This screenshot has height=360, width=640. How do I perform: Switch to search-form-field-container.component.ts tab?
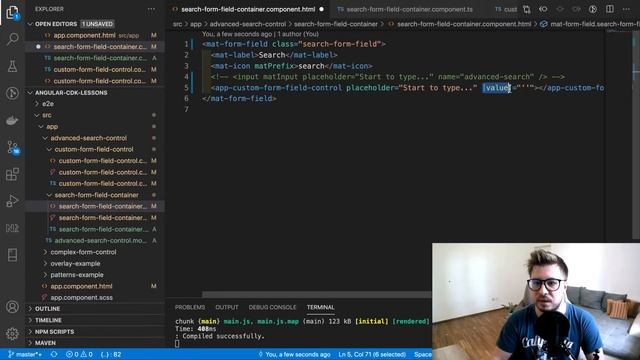tap(409, 9)
